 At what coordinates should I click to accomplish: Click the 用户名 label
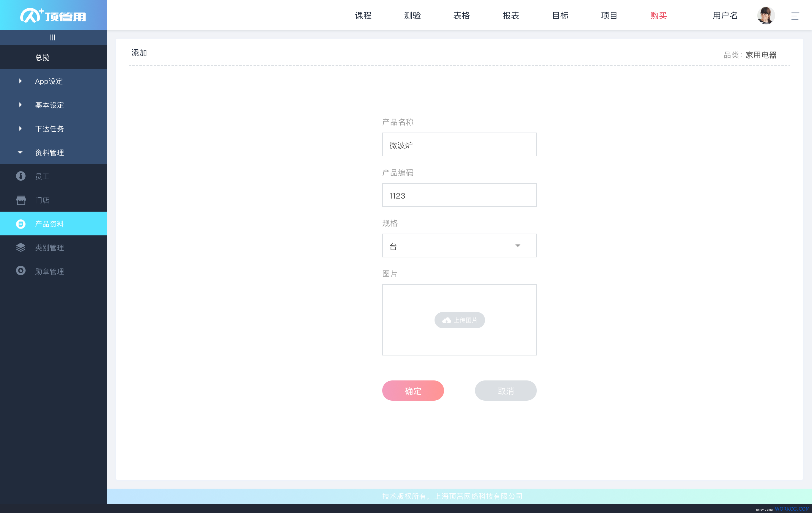(725, 15)
